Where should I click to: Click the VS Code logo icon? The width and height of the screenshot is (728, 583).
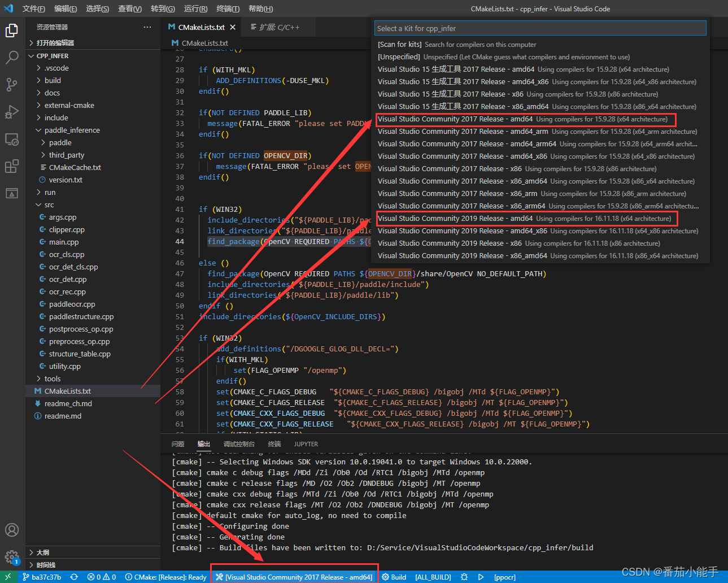click(x=8, y=8)
